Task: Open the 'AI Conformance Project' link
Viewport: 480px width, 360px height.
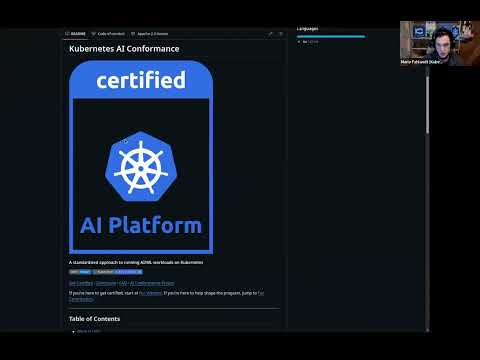Action: tap(152, 283)
